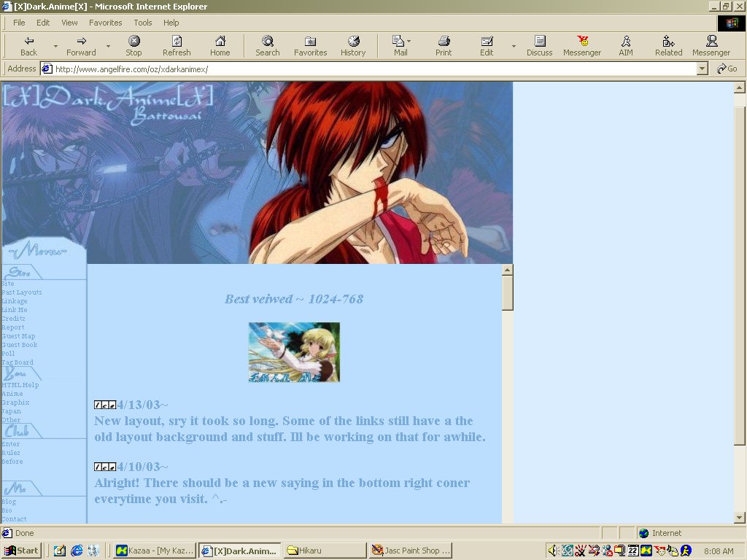The width and height of the screenshot is (747, 560).
Task: Click the HTML Help sidebar link
Action: (20, 385)
